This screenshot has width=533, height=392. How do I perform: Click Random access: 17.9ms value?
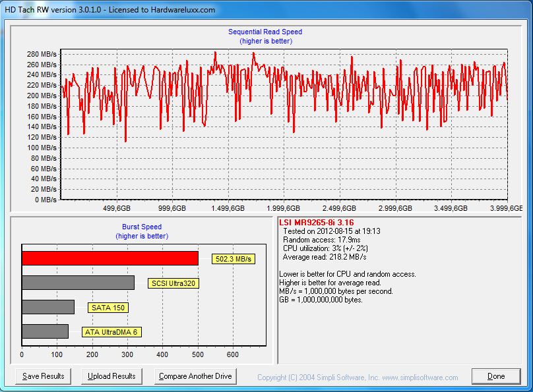click(x=321, y=240)
